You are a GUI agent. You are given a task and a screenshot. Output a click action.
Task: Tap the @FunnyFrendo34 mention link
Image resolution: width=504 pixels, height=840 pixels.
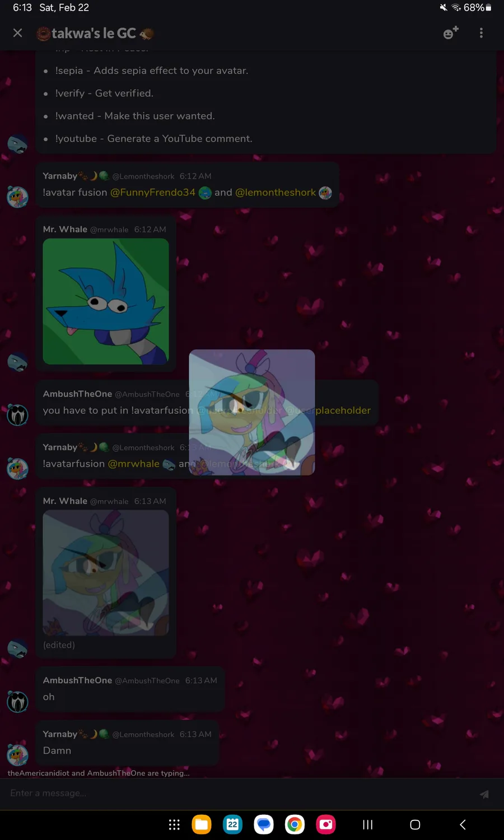click(x=153, y=193)
